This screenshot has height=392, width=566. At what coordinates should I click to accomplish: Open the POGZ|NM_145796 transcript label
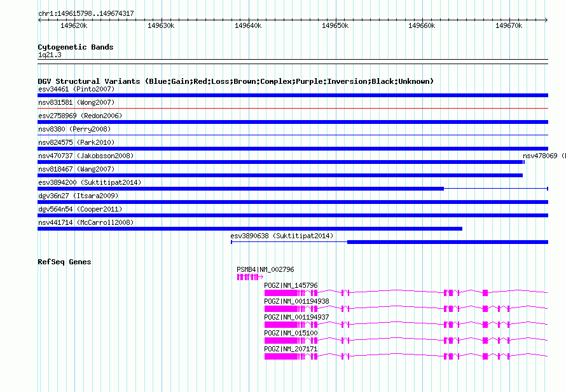coord(291,285)
